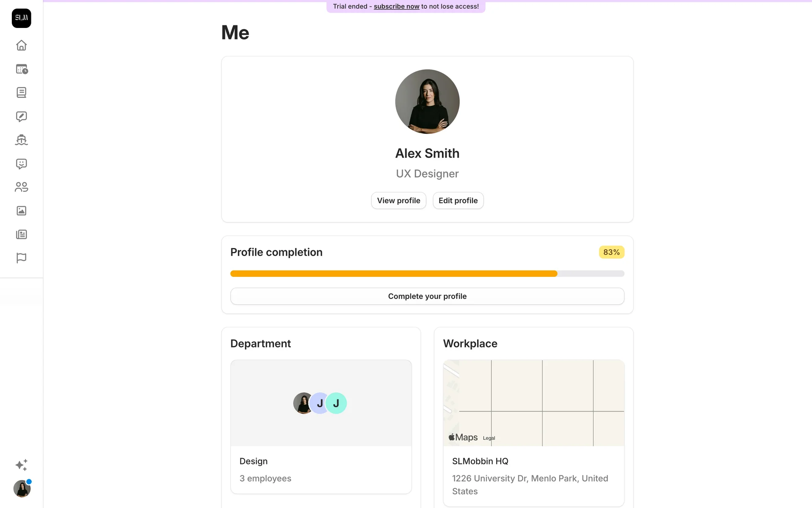
Task: Open the newspaper news sidebar icon
Action: click(22, 234)
